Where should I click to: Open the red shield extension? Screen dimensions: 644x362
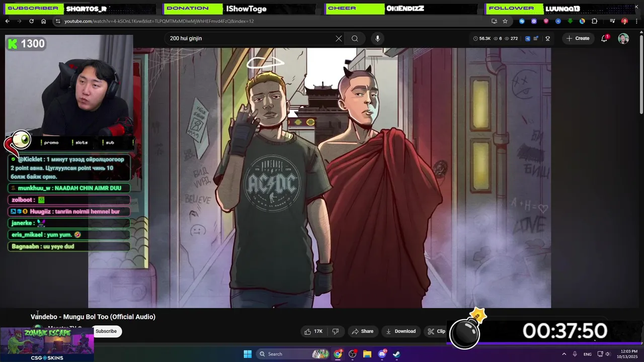click(546, 21)
